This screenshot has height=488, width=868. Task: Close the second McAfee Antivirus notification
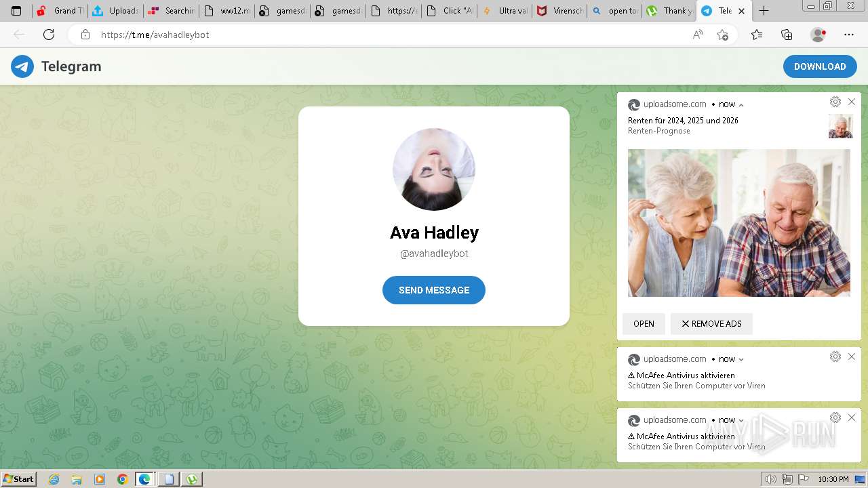click(852, 418)
